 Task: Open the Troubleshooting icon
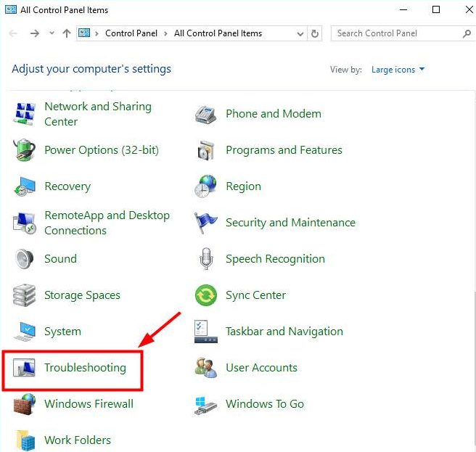[25, 368]
